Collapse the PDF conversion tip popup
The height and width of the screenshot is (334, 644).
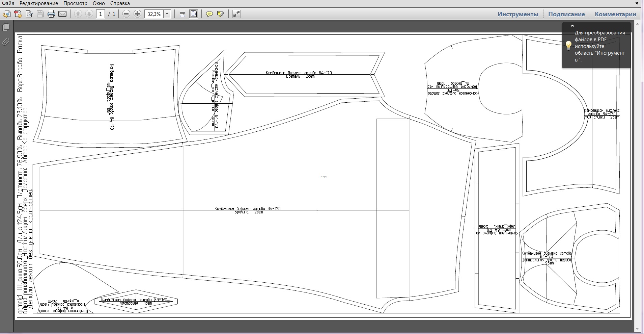[572, 26]
